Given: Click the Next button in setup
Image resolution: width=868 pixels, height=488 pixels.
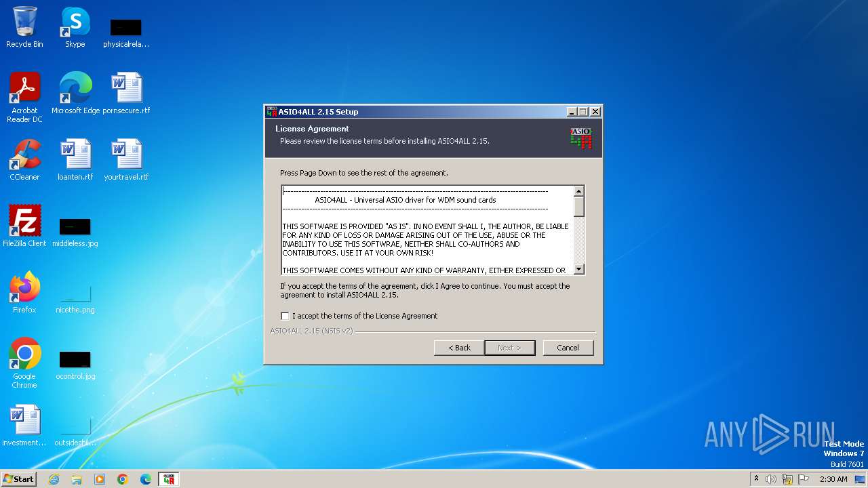Looking at the screenshot, I should coord(510,348).
